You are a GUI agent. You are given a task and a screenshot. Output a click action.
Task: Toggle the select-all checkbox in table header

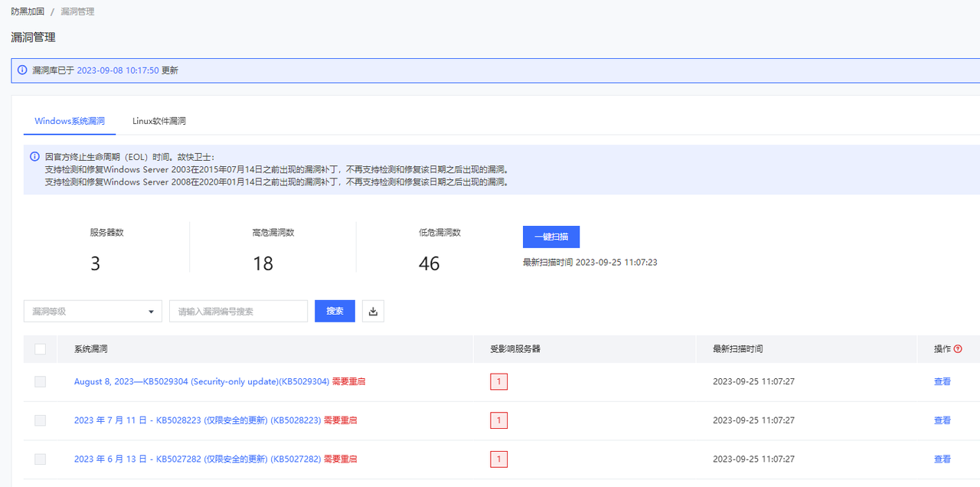(x=41, y=349)
